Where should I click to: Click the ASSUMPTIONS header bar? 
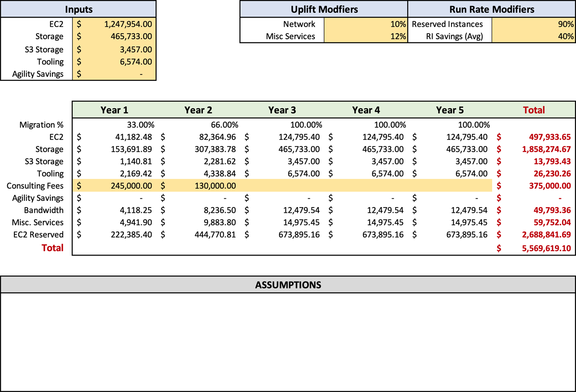pyautogui.click(x=288, y=285)
